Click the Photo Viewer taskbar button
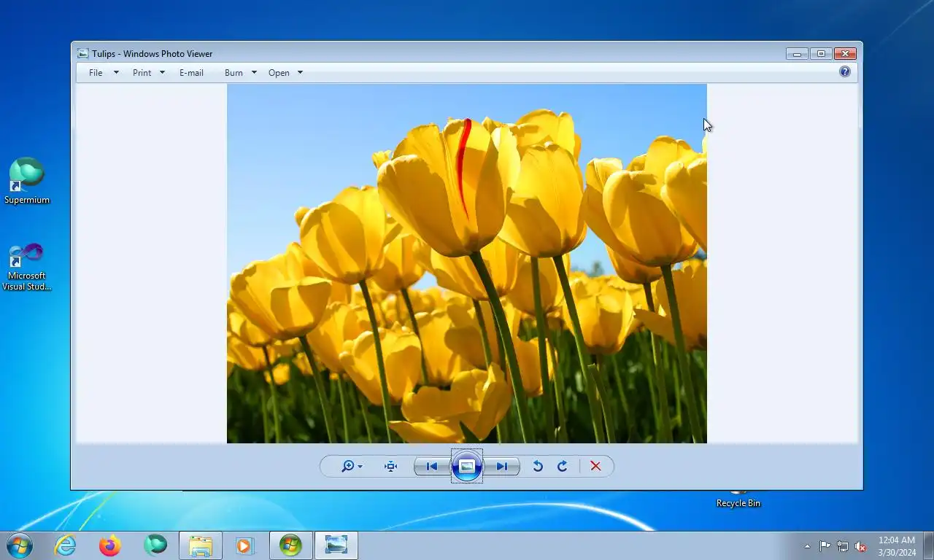 point(336,545)
